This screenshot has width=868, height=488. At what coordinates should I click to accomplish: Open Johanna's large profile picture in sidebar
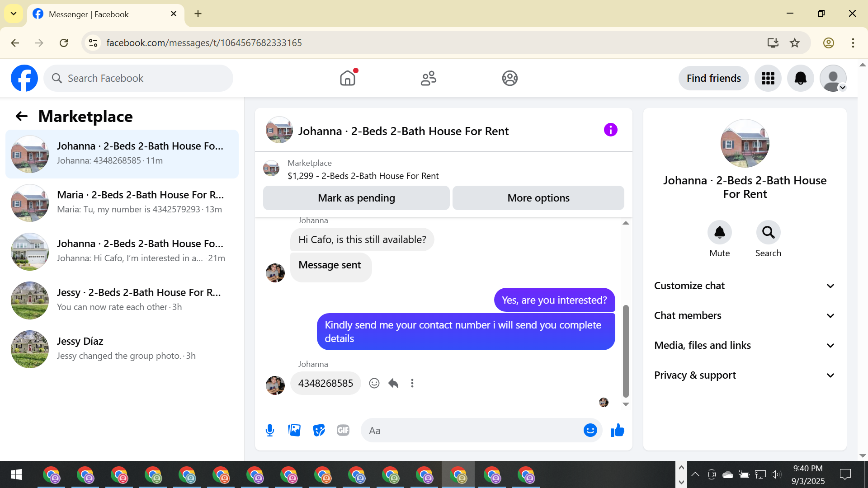745,144
